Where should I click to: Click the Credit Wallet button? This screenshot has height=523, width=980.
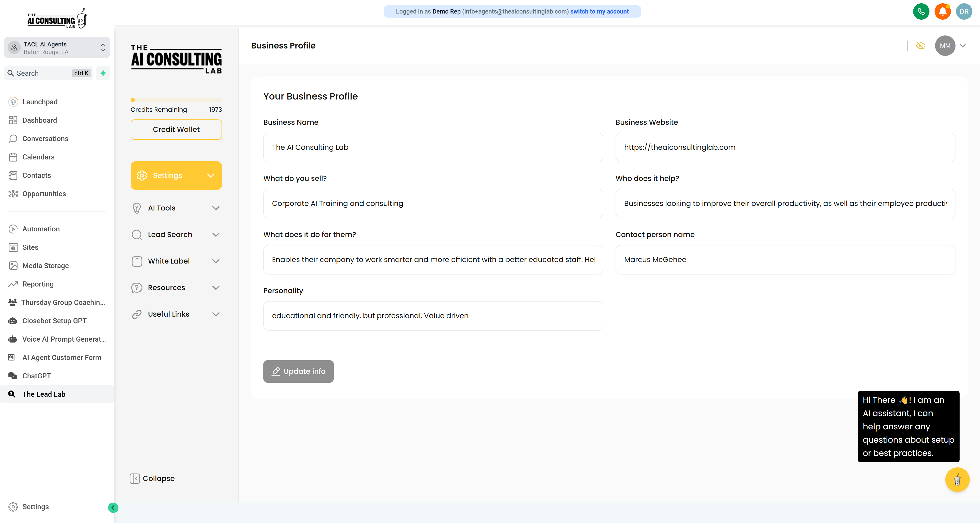point(176,129)
